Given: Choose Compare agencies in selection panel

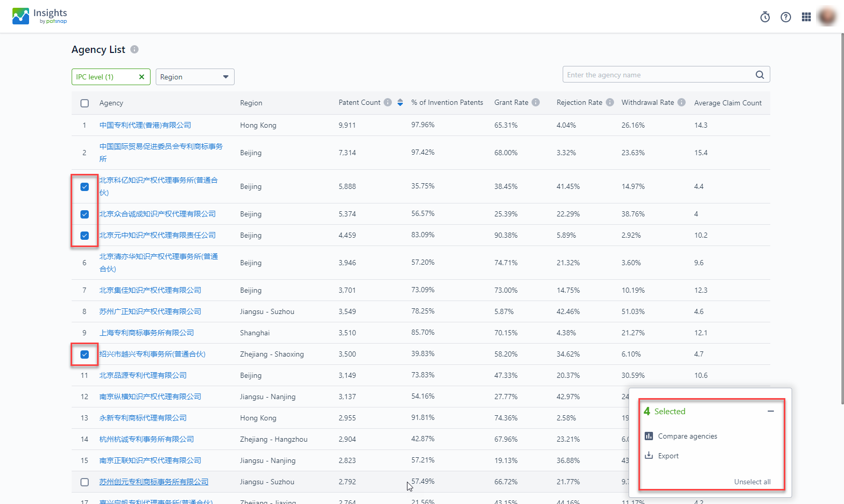Looking at the screenshot, I should click(687, 437).
